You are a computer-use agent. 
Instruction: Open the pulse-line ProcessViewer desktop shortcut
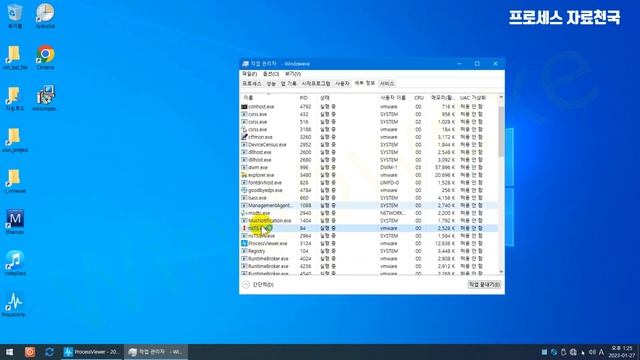(14, 304)
